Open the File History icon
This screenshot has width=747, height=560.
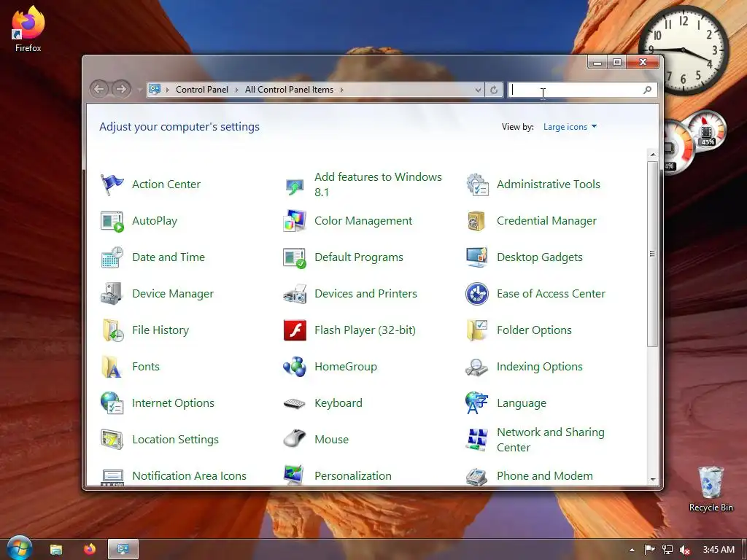112,330
